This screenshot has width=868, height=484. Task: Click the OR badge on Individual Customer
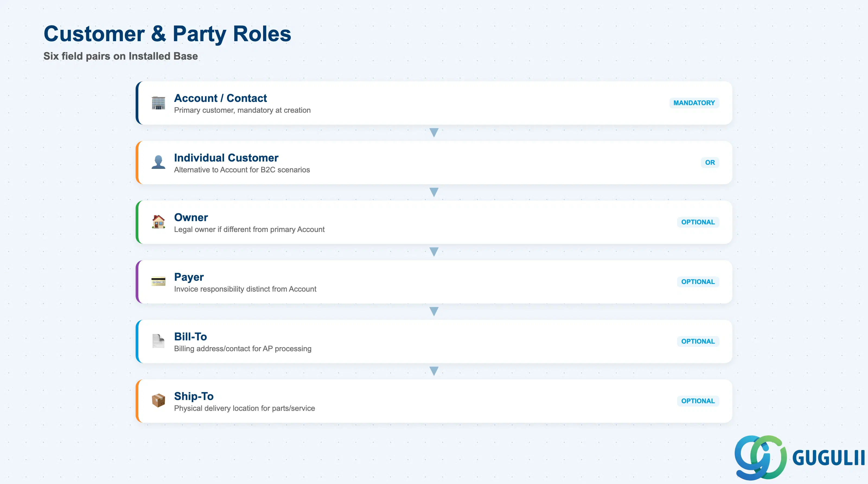[710, 163]
